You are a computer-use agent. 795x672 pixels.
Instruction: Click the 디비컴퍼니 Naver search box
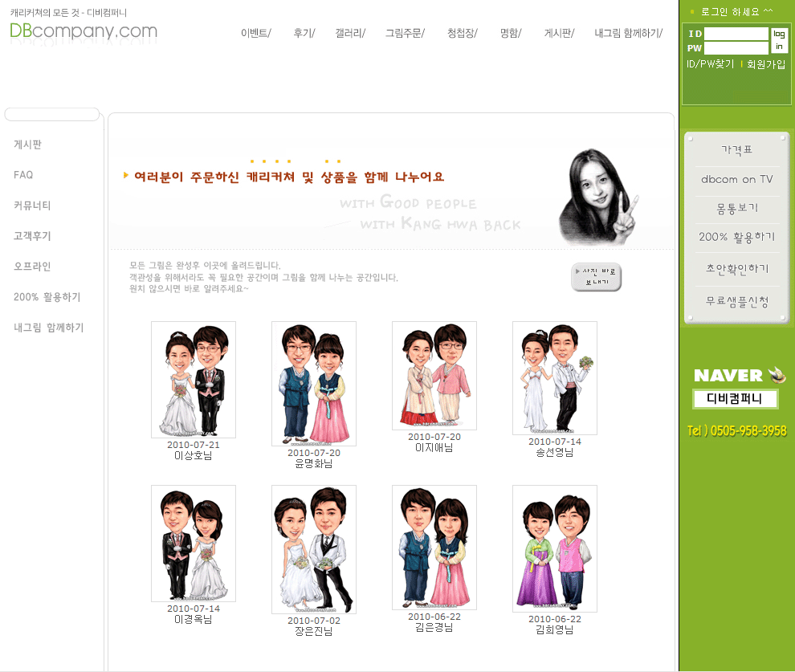click(735, 399)
